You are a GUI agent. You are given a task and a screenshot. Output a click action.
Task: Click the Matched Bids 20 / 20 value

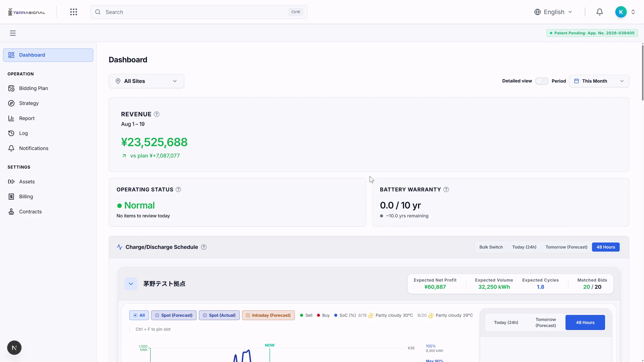[592, 287]
